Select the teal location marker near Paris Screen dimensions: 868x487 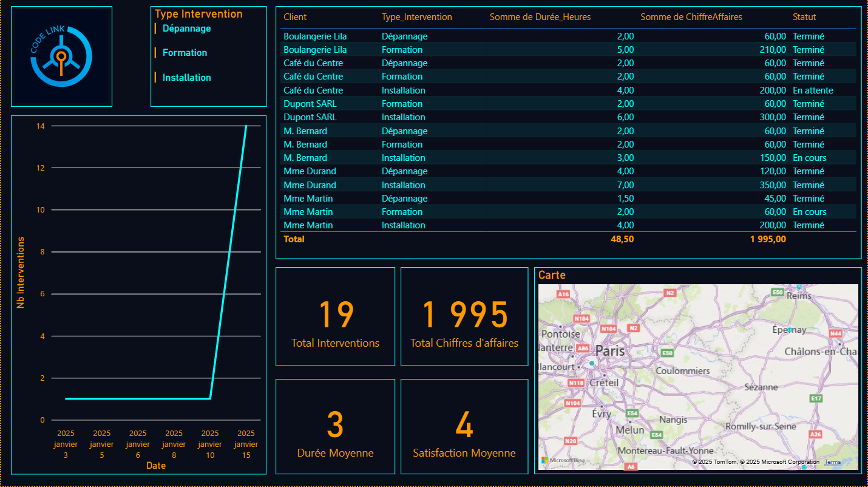point(592,363)
